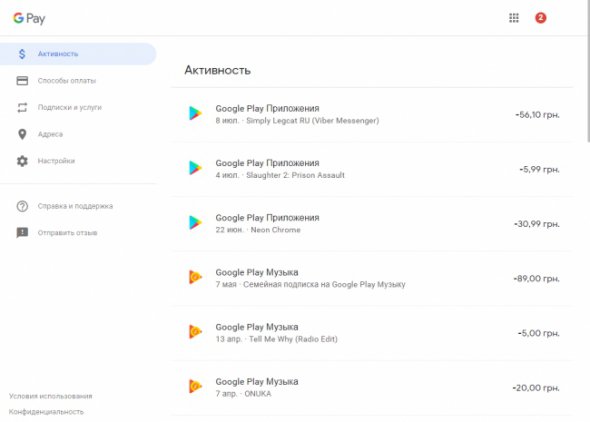Click Google Play icon for Neon Chrome
Screen dimensions: 590x422
click(x=195, y=222)
